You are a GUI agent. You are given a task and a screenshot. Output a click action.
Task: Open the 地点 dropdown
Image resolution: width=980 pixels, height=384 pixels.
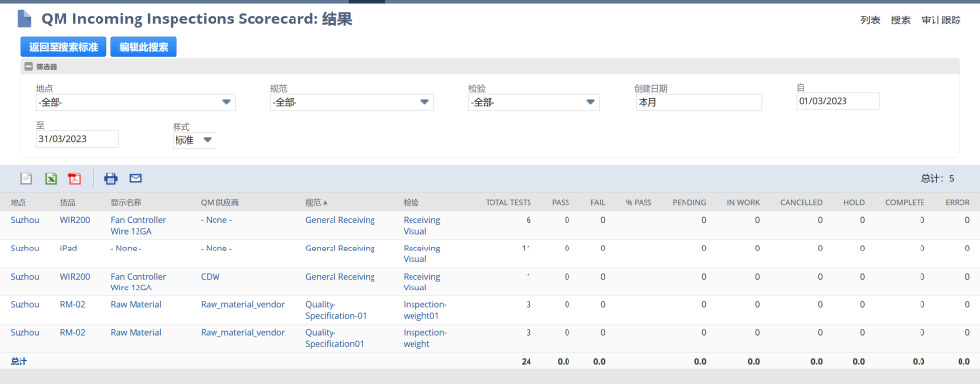click(136, 102)
